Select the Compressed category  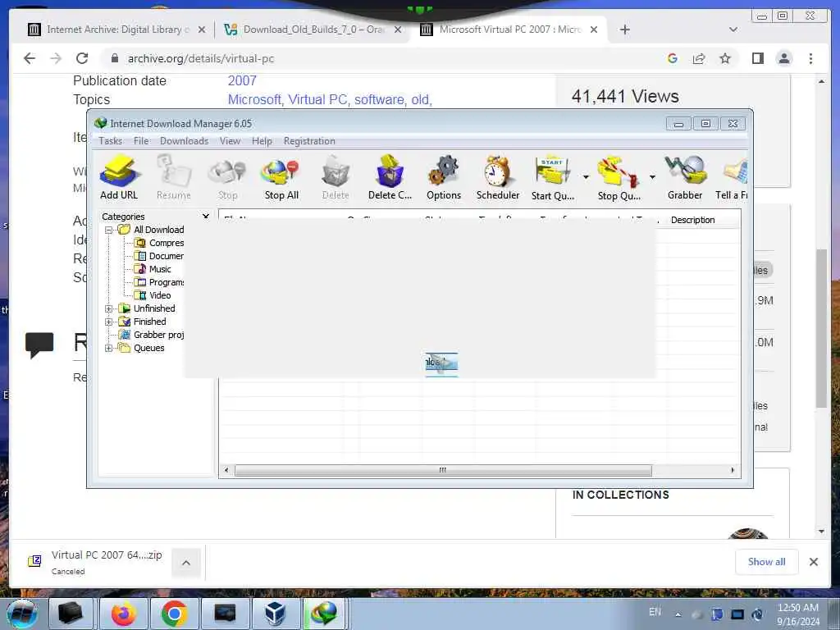coord(159,243)
